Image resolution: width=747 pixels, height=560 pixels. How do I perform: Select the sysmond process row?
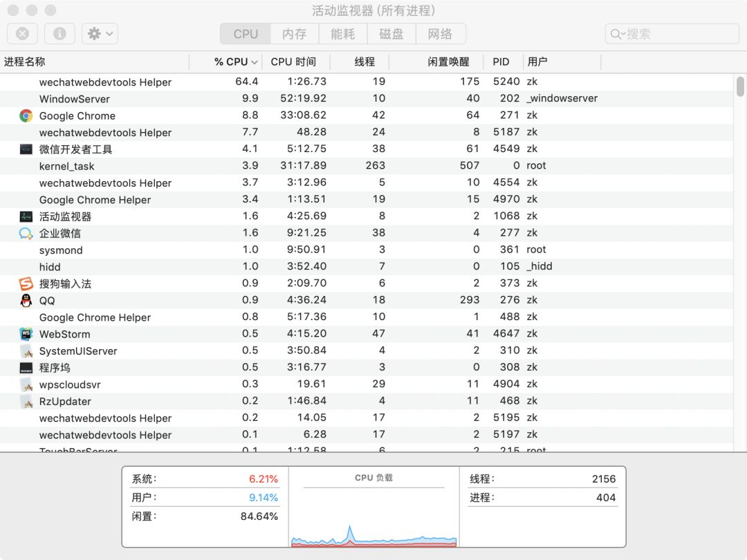pos(367,250)
